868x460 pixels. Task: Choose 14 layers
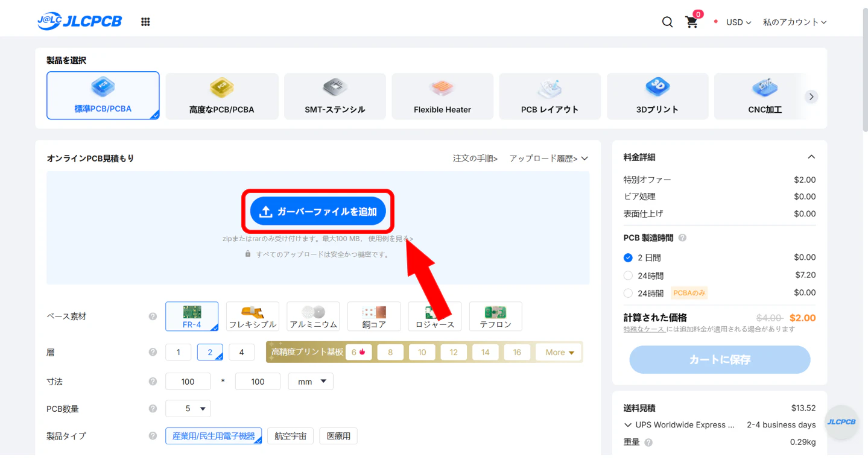click(485, 352)
